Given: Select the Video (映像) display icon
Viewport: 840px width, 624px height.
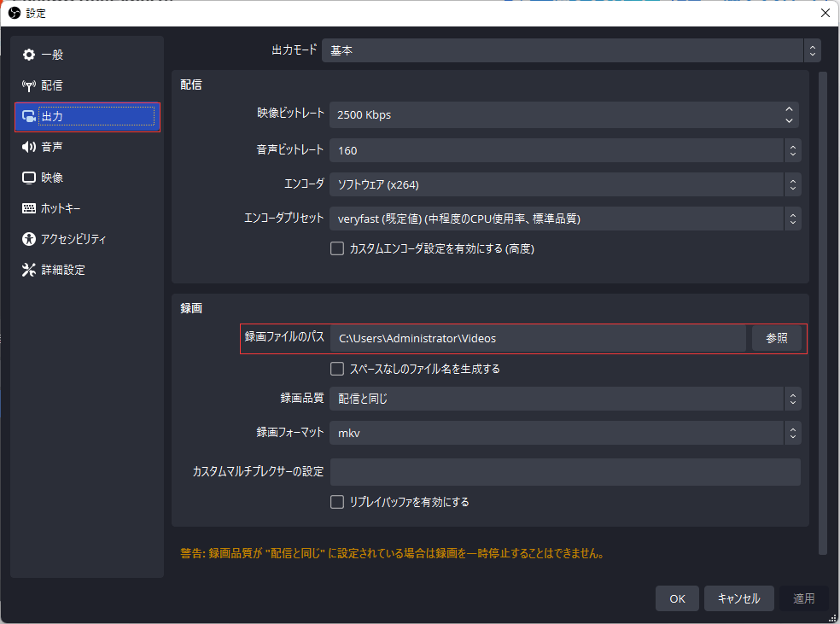Looking at the screenshot, I should [x=29, y=178].
